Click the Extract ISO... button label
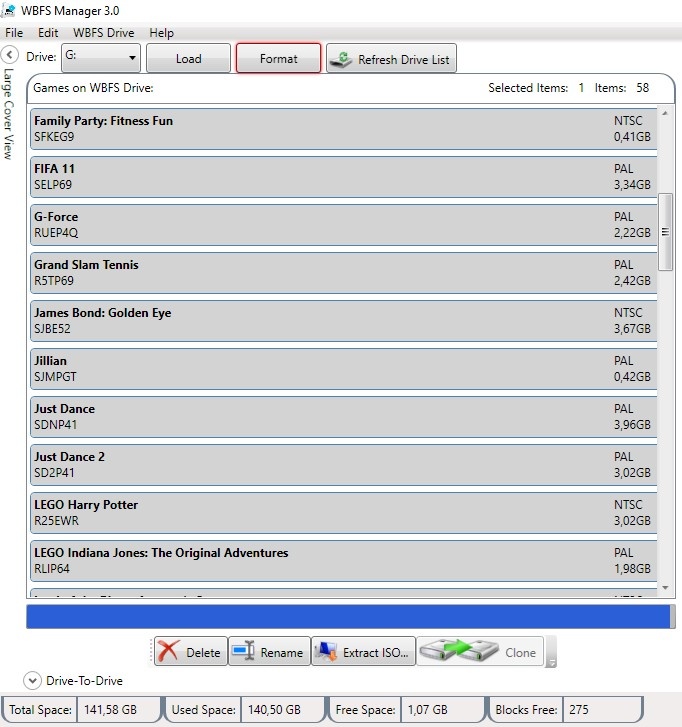 [x=376, y=652]
